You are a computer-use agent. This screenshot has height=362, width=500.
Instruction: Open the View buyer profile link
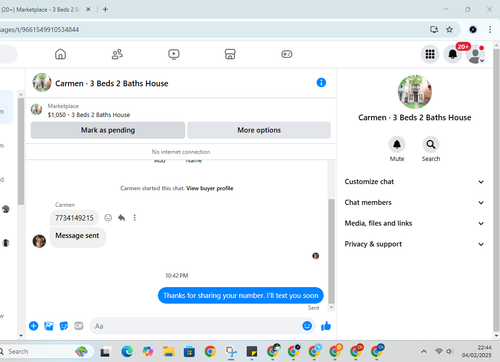[x=210, y=188]
